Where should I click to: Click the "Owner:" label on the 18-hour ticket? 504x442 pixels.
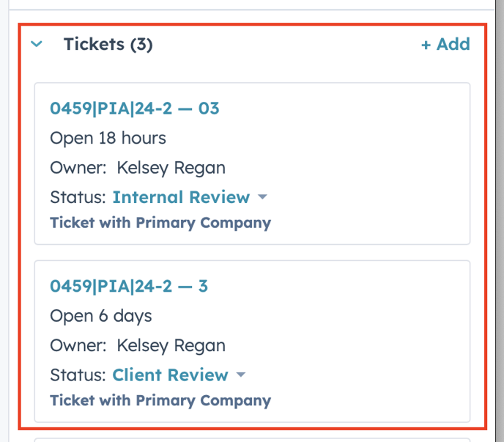78,168
